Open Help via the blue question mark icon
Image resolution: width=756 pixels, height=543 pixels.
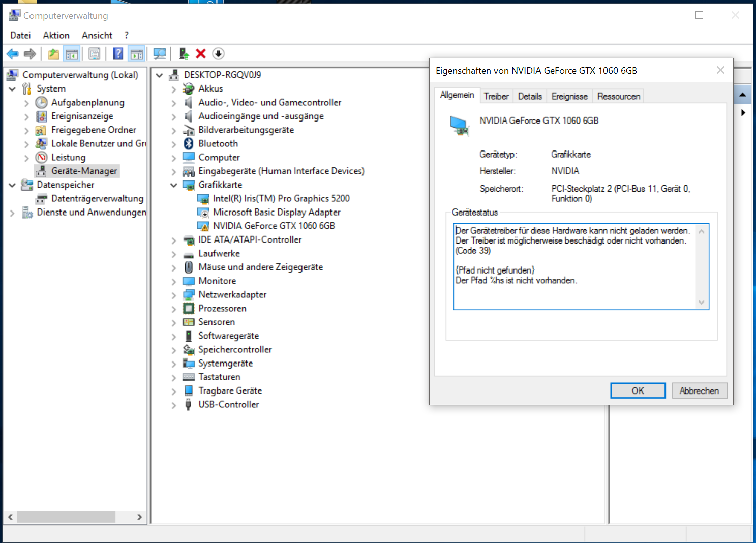click(118, 54)
